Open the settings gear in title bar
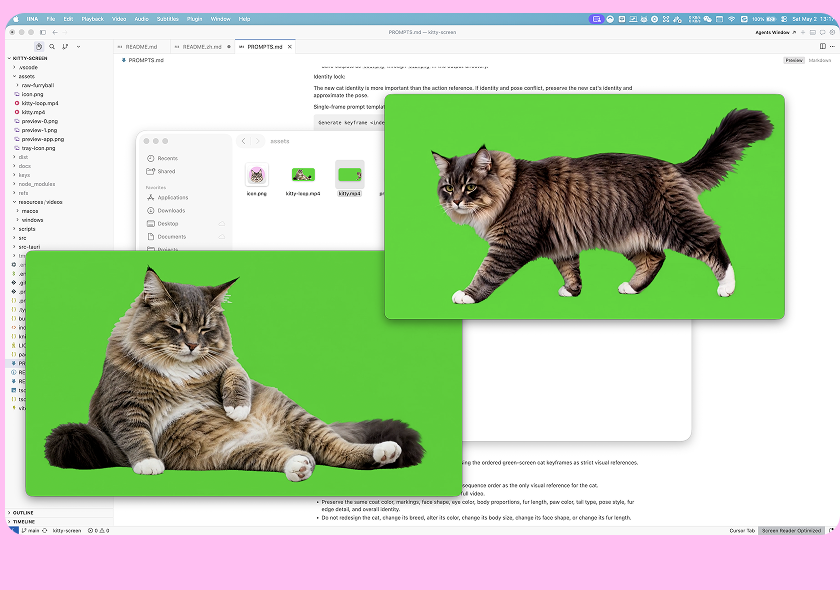 (832, 32)
